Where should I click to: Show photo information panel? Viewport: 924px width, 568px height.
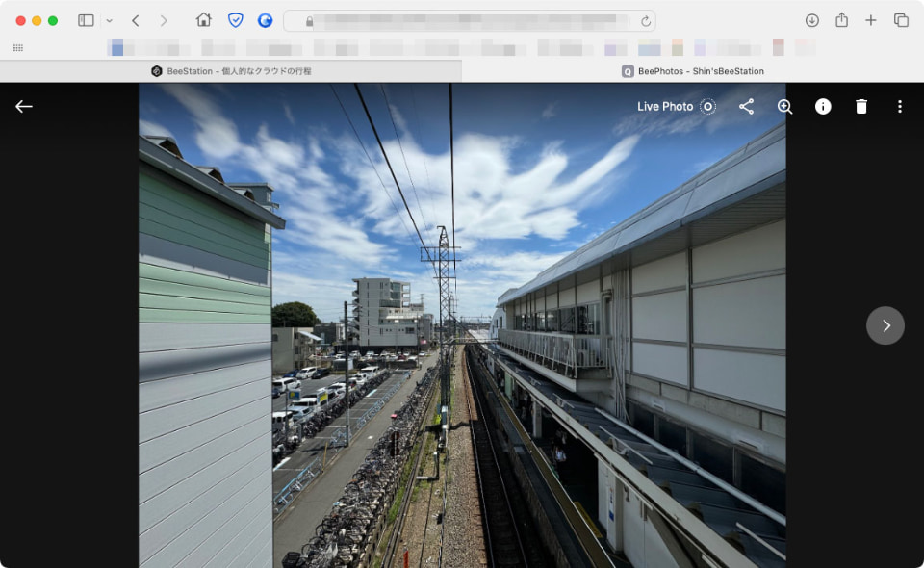(823, 106)
